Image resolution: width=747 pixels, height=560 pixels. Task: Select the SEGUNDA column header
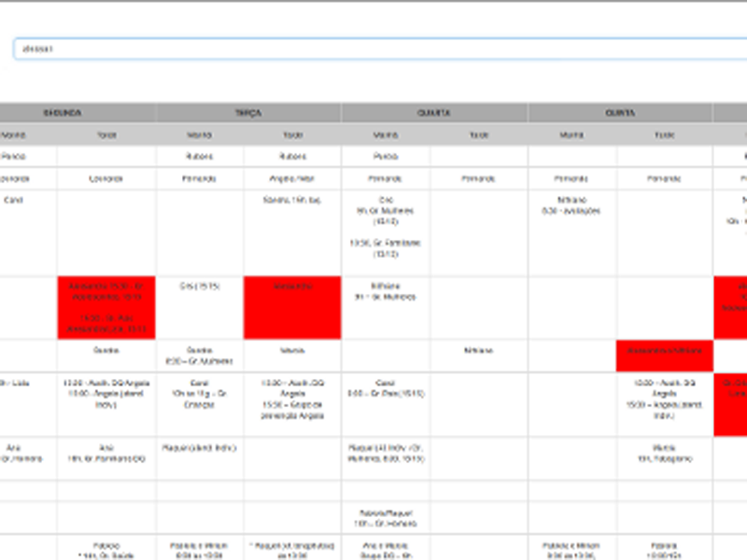[x=63, y=113]
